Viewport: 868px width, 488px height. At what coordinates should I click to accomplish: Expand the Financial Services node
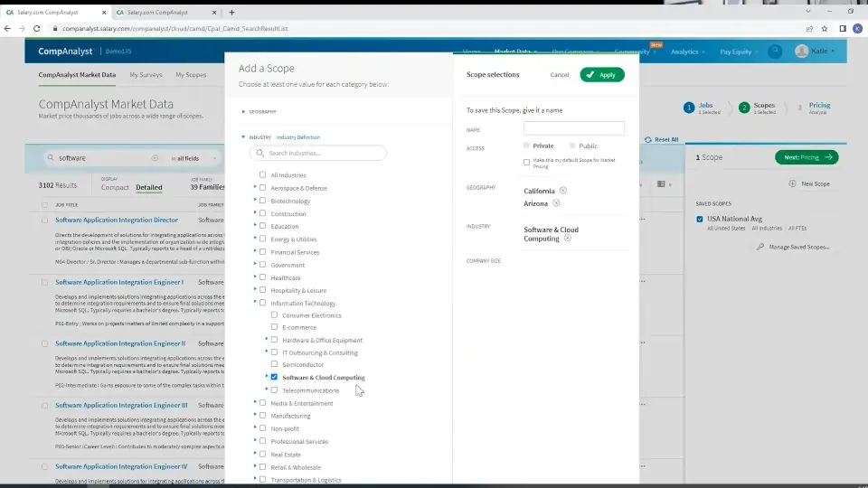point(255,251)
